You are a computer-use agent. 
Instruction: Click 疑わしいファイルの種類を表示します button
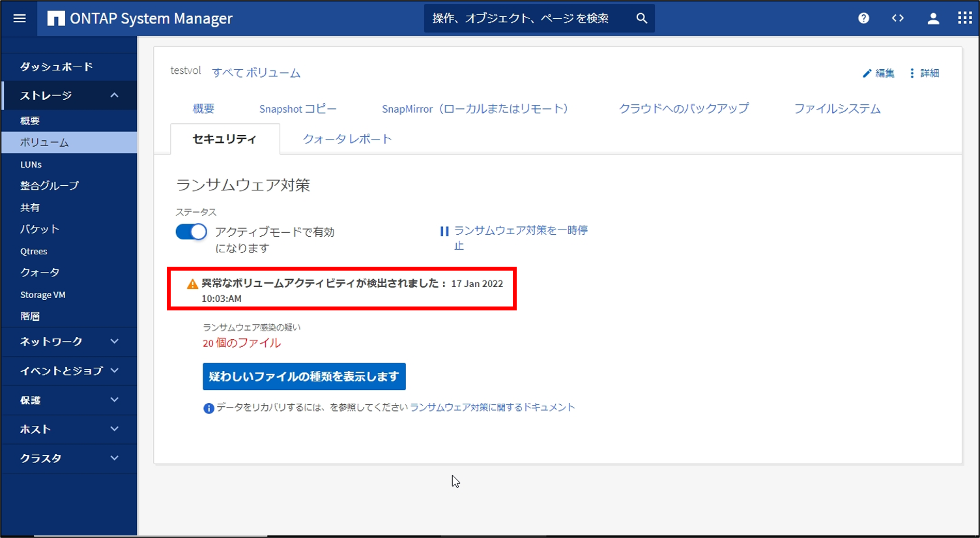[x=304, y=376]
